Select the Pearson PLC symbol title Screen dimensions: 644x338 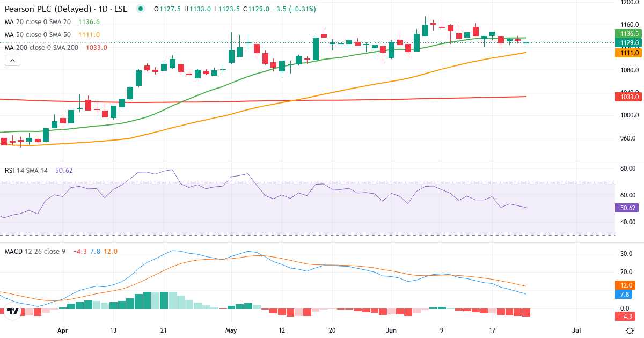pos(65,9)
